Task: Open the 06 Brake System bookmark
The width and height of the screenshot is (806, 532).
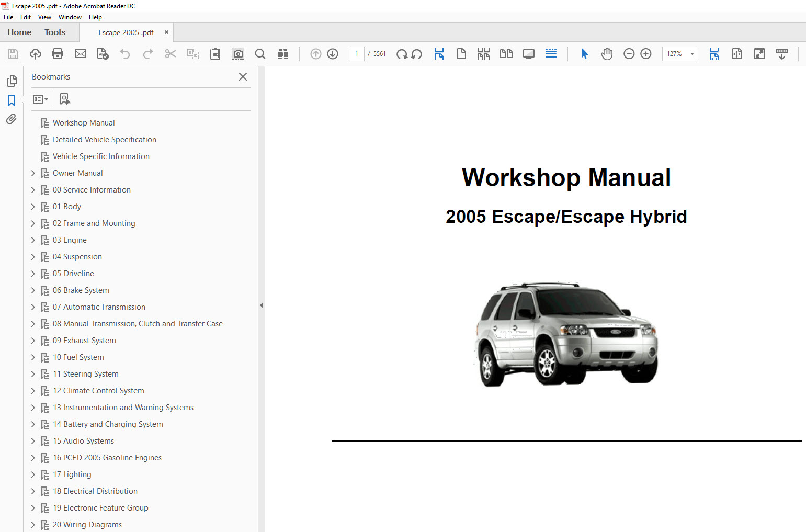Action: [81, 290]
